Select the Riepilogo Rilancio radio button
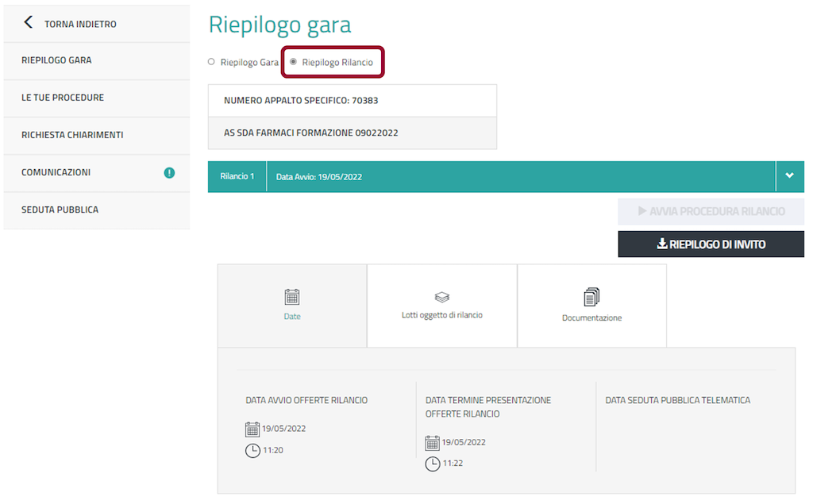The height and width of the screenshot is (504, 813). 294,62
